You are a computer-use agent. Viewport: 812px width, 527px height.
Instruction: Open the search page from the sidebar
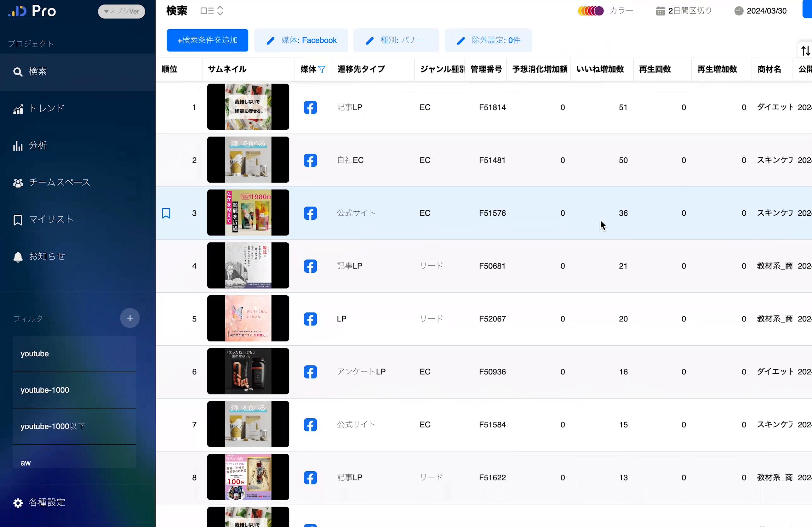click(x=37, y=72)
